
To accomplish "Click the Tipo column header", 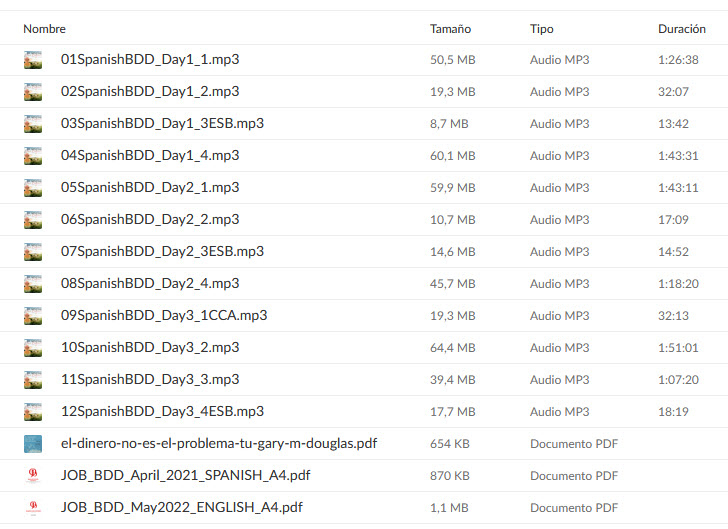I will (x=542, y=29).
